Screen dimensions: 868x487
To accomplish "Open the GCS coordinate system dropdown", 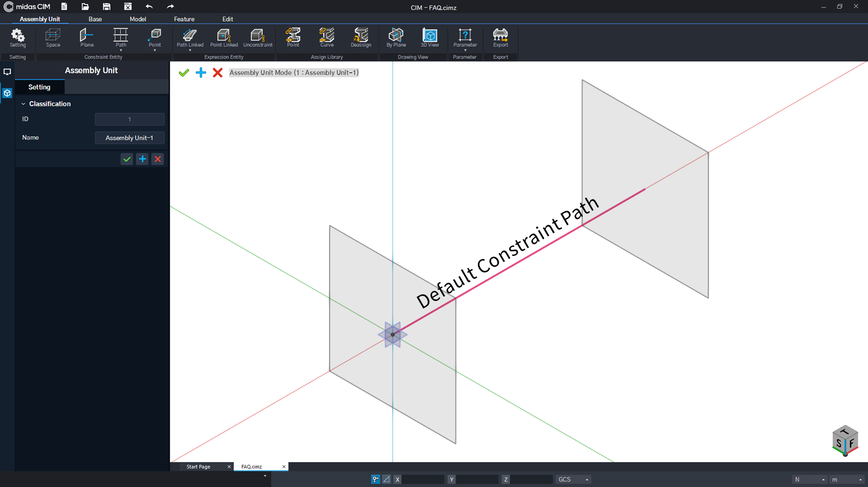I will (573, 479).
